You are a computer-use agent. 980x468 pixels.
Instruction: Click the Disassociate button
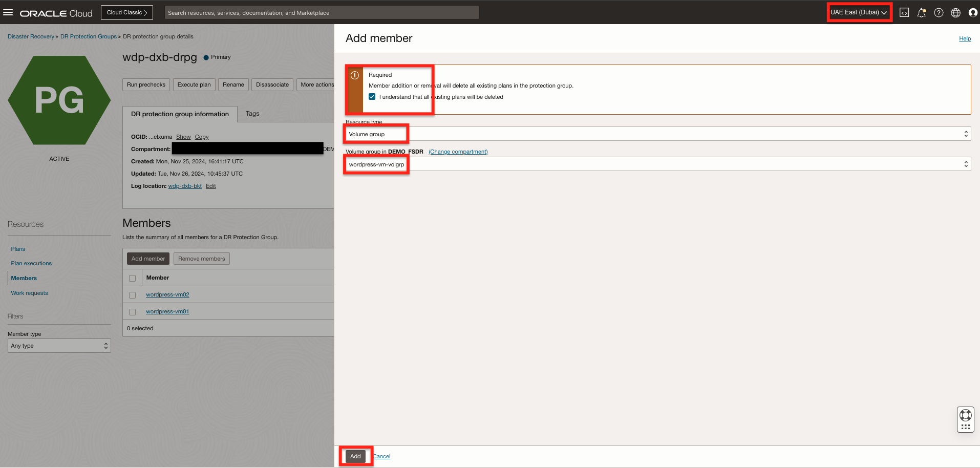tap(272, 84)
